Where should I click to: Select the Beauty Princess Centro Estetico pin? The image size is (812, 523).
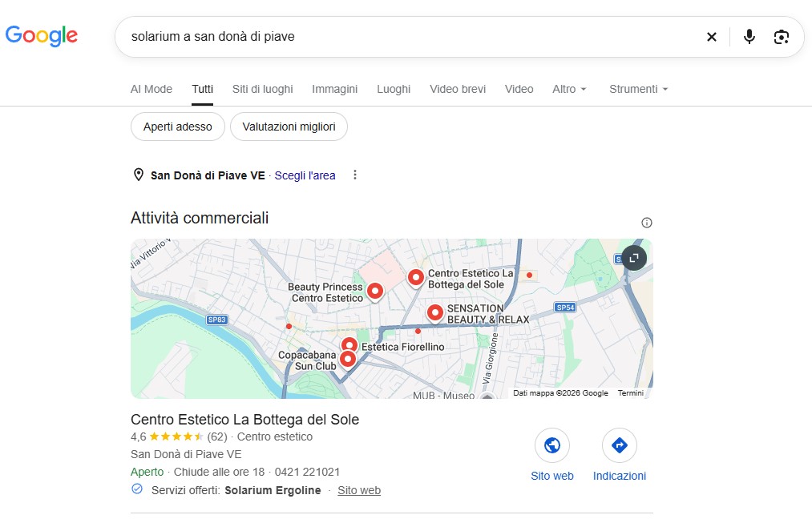(375, 292)
